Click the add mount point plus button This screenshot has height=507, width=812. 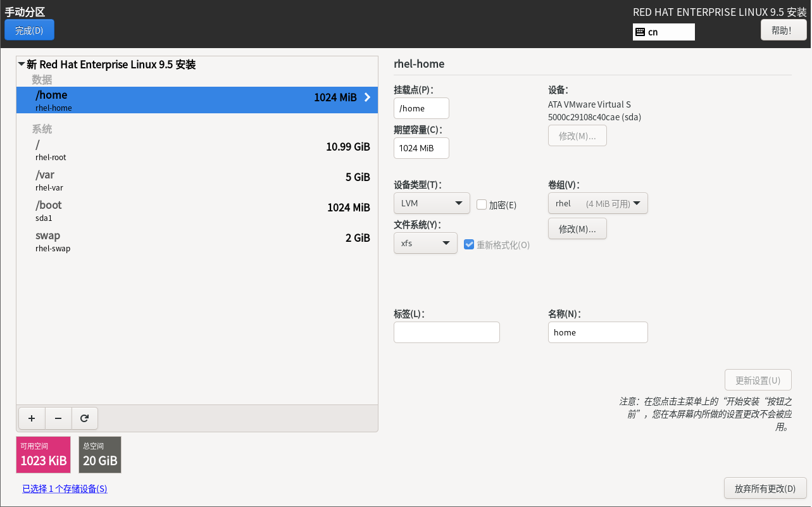click(32, 418)
